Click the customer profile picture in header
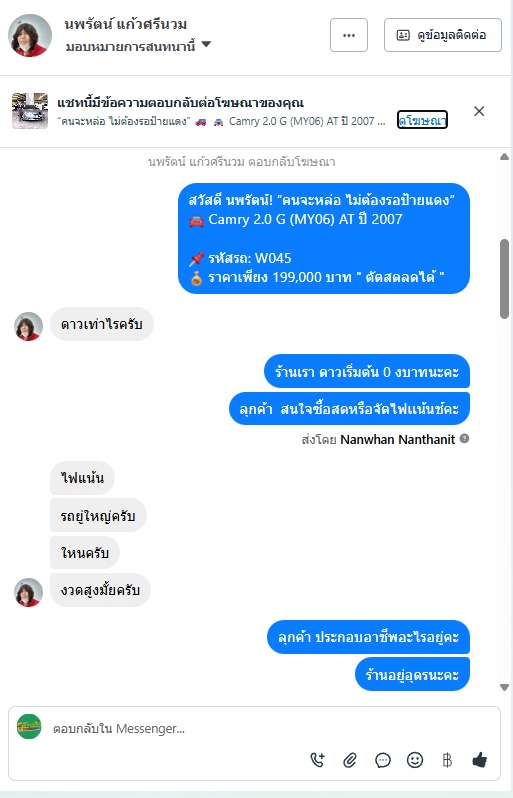The height and width of the screenshot is (798, 513). [x=30, y=35]
